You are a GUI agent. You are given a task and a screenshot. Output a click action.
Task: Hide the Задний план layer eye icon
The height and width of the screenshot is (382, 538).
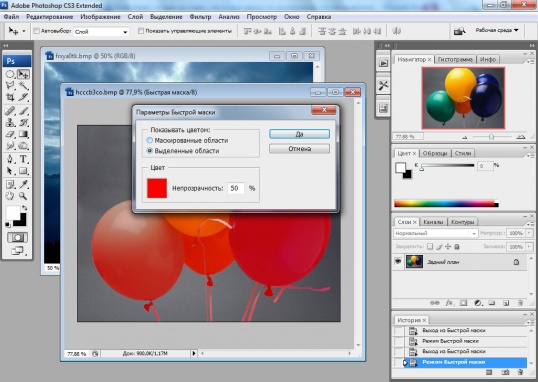click(398, 262)
